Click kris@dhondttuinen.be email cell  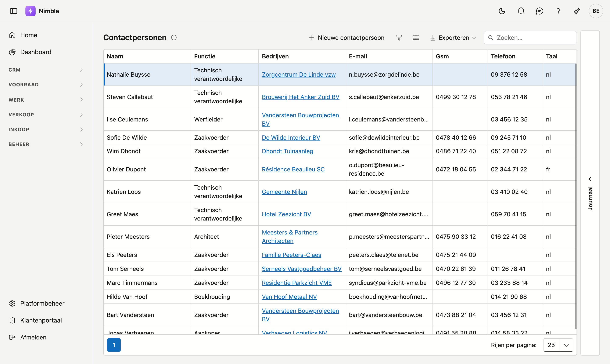click(389, 151)
